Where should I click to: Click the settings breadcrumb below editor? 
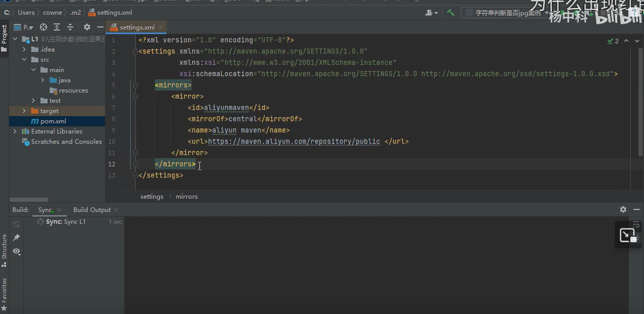pos(152,197)
